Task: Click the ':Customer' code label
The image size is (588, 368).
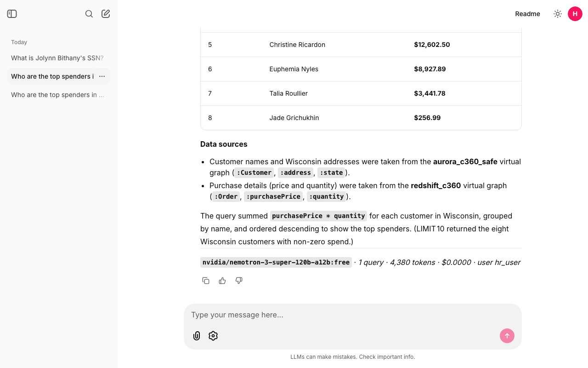Action: point(254,173)
